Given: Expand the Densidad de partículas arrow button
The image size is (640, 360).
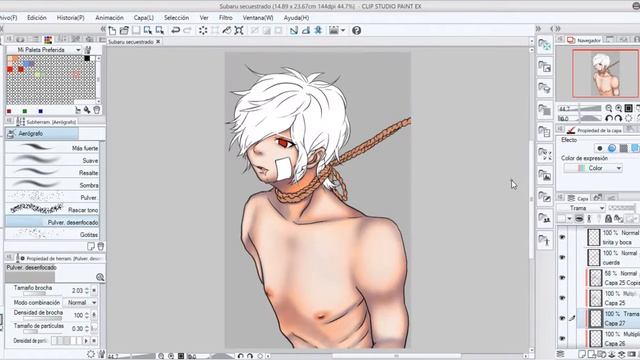Looking at the screenshot, I should coord(86,340).
